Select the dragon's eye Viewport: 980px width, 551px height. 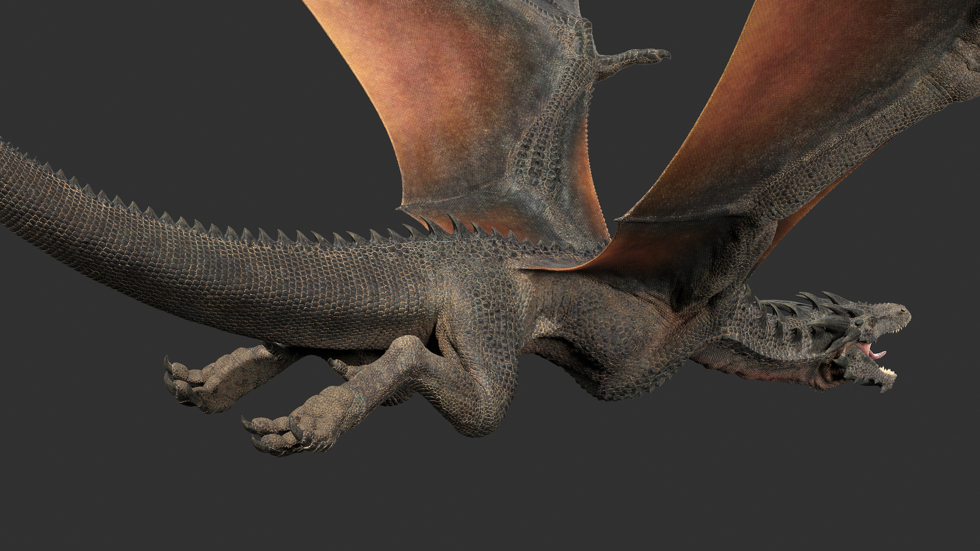pyautogui.click(x=871, y=322)
